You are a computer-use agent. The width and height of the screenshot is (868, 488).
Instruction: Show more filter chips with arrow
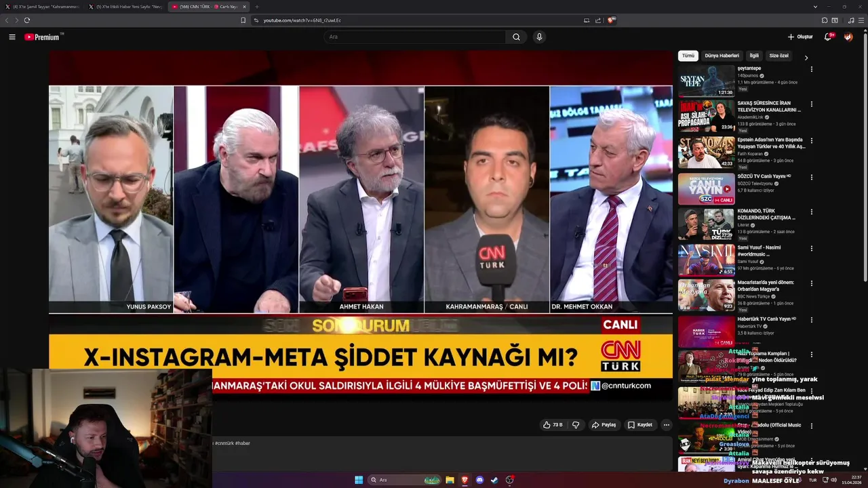[806, 58]
